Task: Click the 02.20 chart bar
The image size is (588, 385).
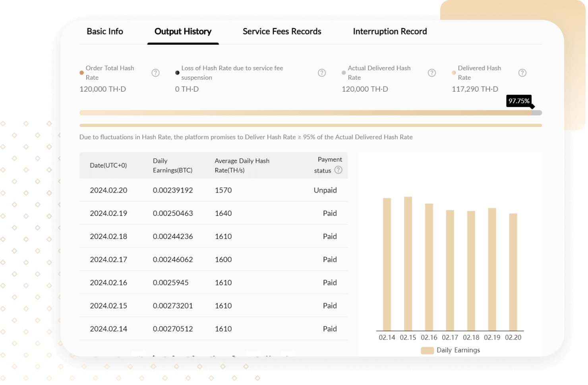Action: coord(513,272)
